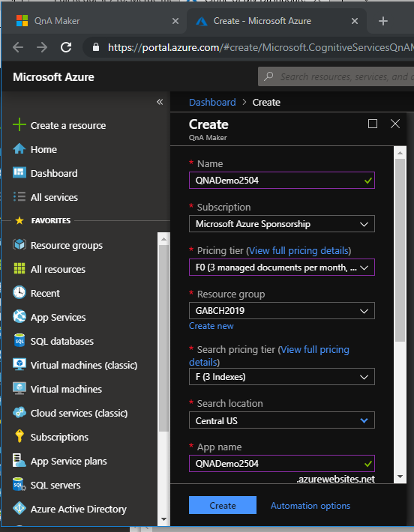The width and height of the screenshot is (414, 532).
Task: Click the App Services globe icon
Action: pos(19,316)
